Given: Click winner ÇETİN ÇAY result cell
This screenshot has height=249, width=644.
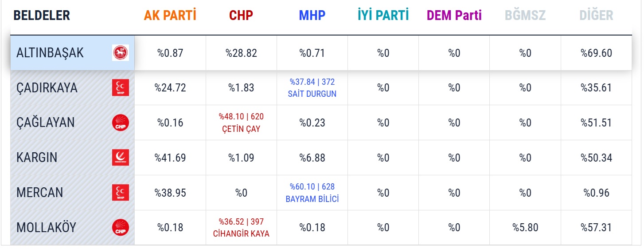Looking at the screenshot, I should (x=241, y=123).
